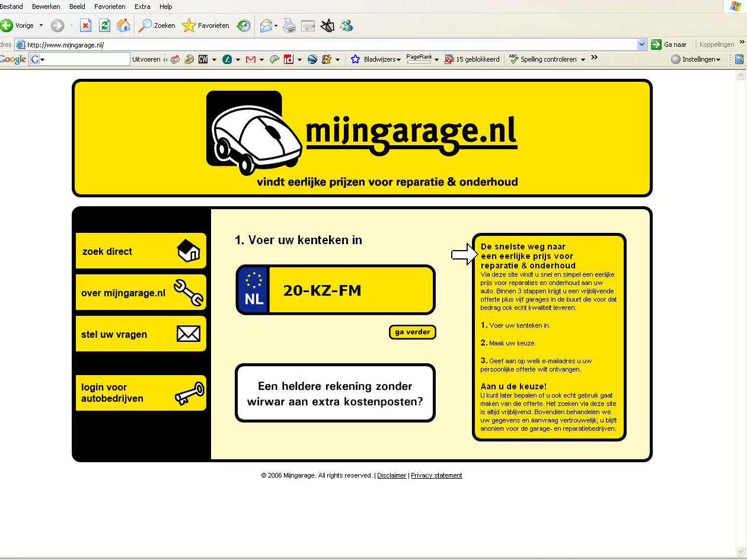Image resolution: width=747 pixels, height=560 pixels.
Task: Click the 'Een heldere rekening' banner
Action: pyautogui.click(x=336, y=393)
